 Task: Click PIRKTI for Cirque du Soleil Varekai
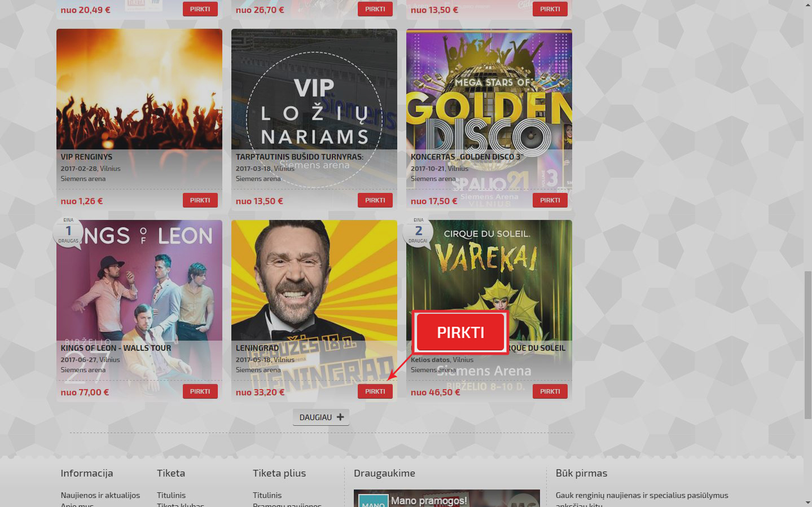click(550, 391)
